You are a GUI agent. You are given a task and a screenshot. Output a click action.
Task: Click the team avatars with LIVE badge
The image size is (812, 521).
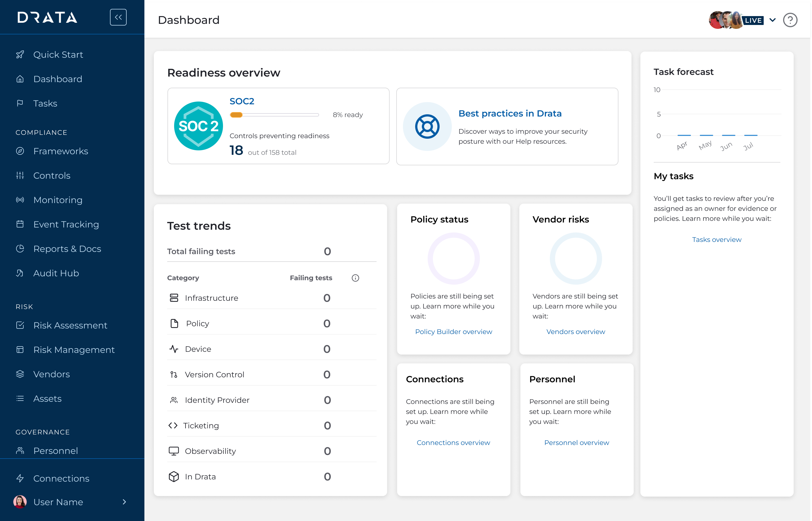click(735, 20)
